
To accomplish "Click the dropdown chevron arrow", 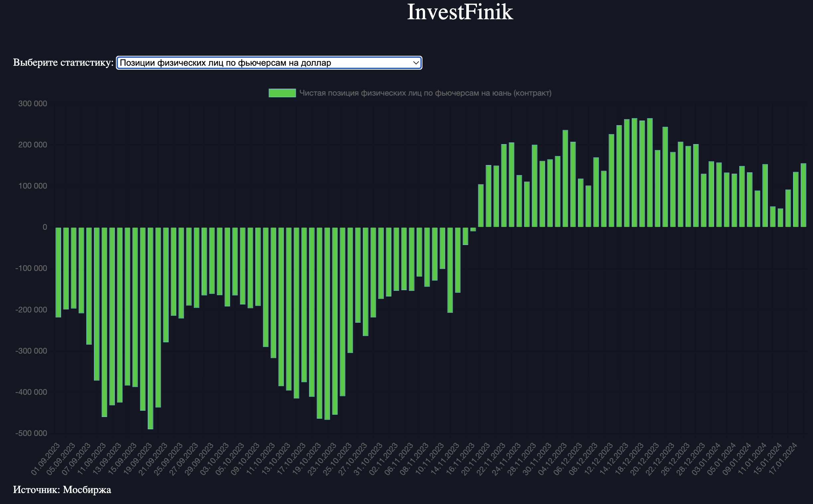I will tap(416, 63).
